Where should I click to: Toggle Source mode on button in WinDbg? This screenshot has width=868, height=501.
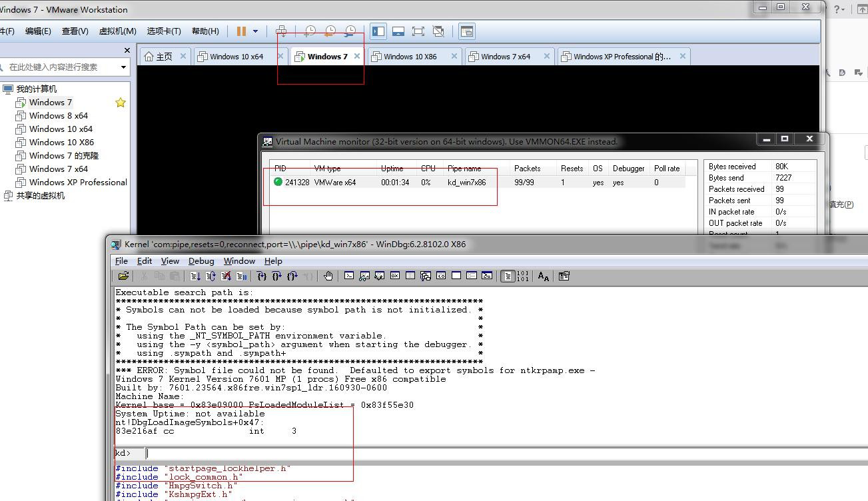click(x=508, y=276)
